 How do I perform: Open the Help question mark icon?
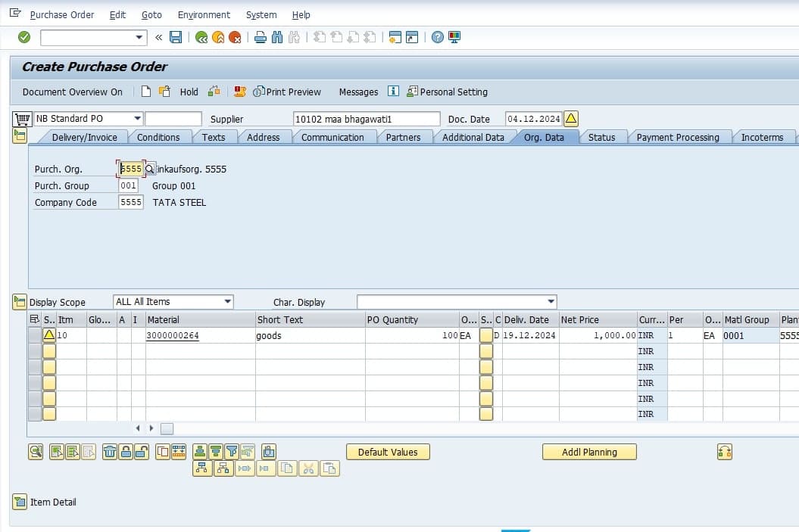[x=437, y=37]
